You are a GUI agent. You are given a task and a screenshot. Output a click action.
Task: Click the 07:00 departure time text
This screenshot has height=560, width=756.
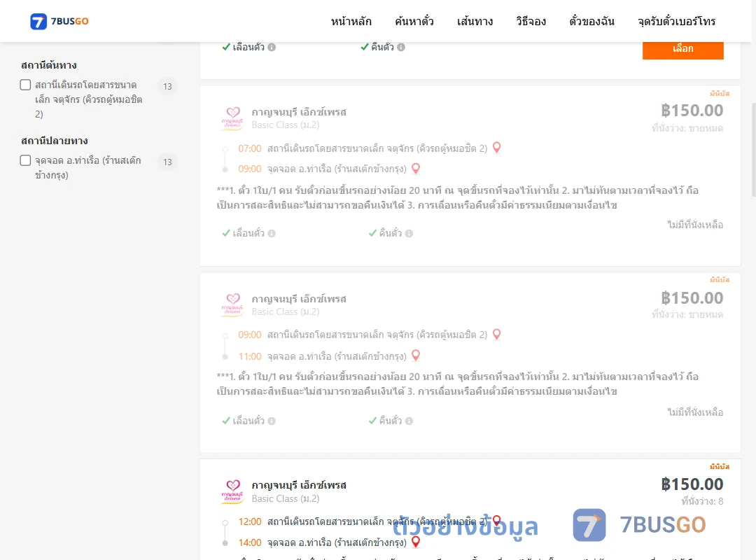click(x=250, y=148)
